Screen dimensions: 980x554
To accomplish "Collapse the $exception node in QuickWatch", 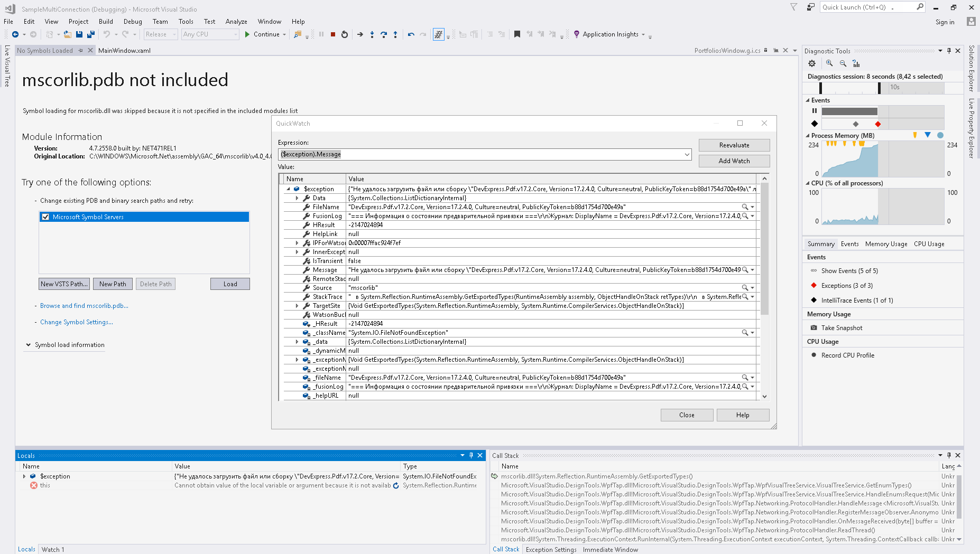I will (288, 189).
